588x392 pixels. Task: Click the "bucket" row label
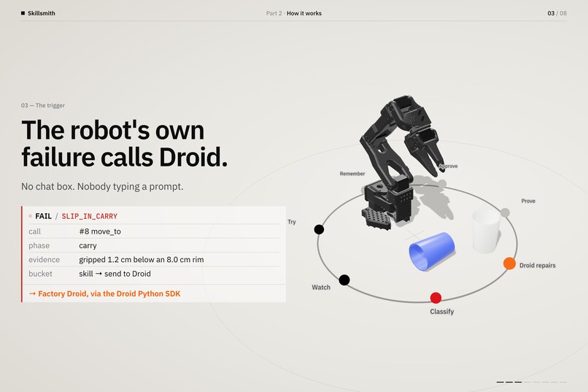pyautogui.click(x=40, y=274)
